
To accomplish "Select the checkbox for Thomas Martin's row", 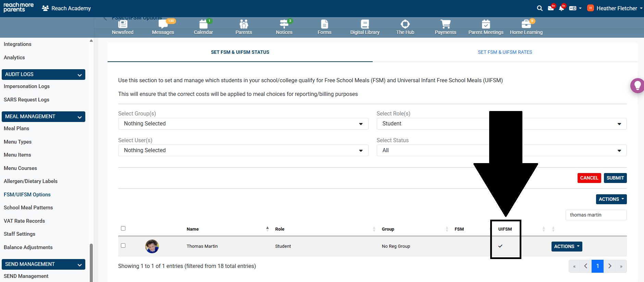I will (x=123, y=246).
